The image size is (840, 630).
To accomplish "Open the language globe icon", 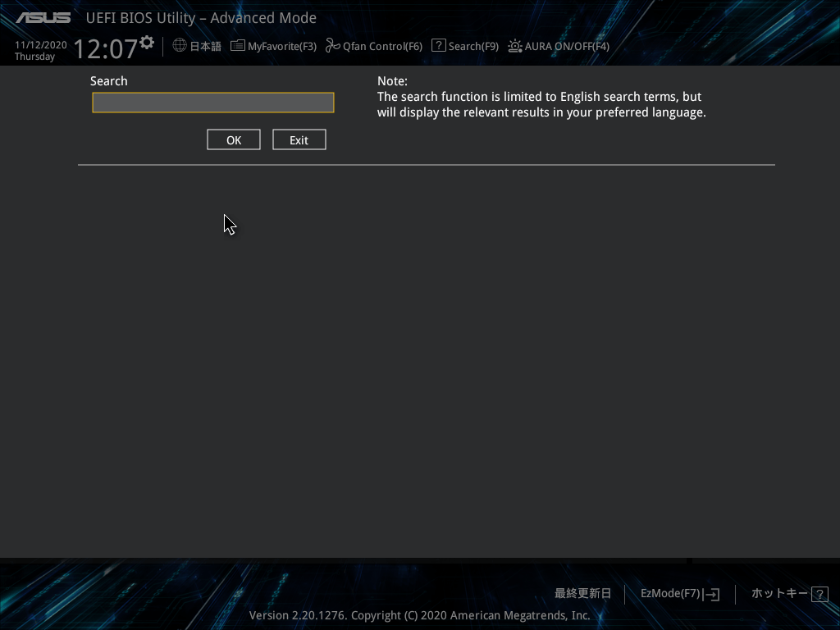I will 180,46.
